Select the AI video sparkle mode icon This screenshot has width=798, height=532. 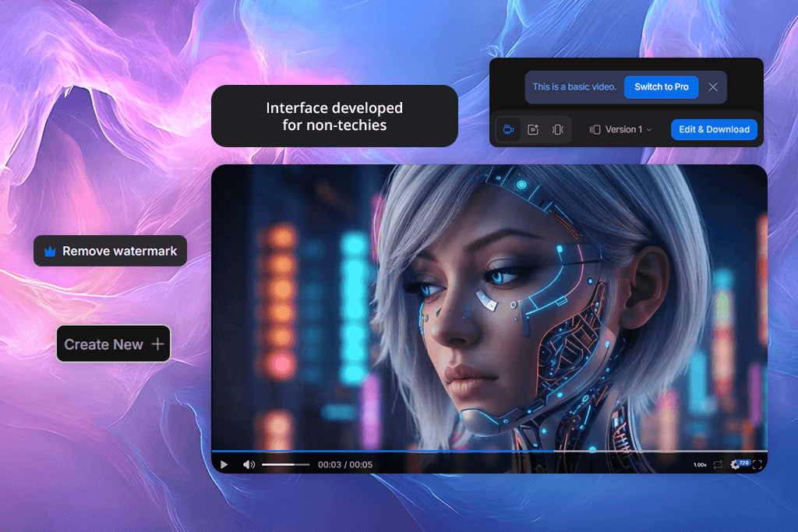pyautogui.click(x=533, y=130)
